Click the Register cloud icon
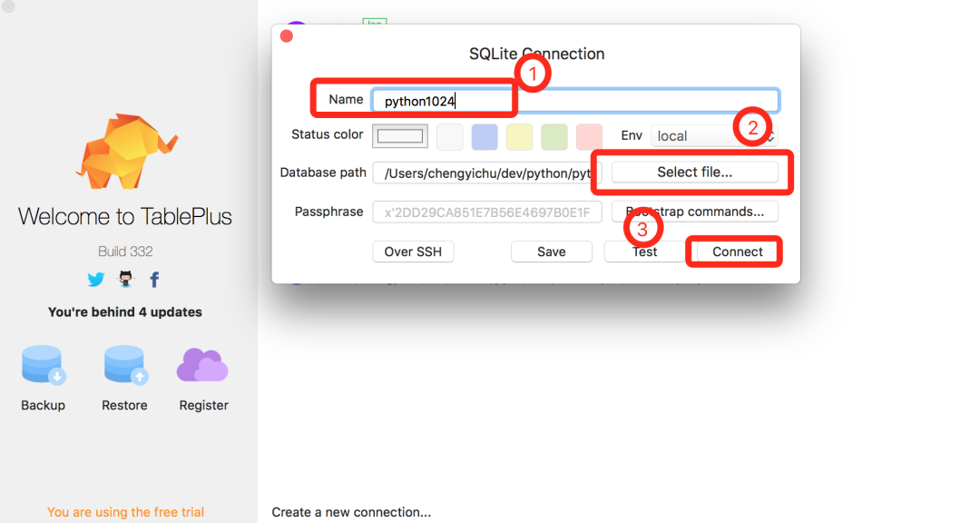This screenshot has width=980, height=523. (202, 365)
